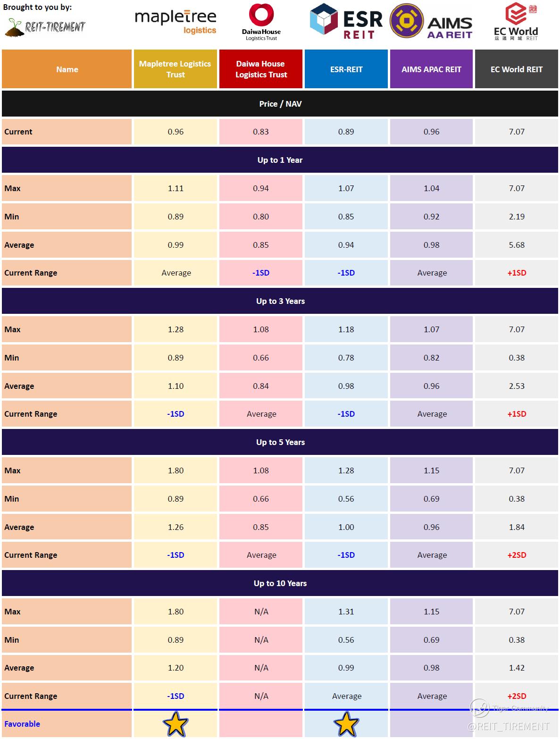Click the Mapletree Logistics logo
This screenshot has height=739, width=560.
coord(176,22)
